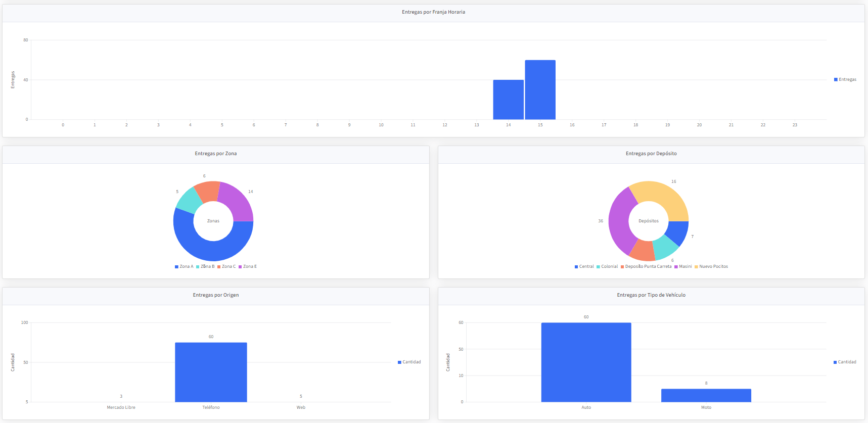The height and width of the screenshot is (423, 868).
Task: Toggle Zona C legend item
Action: click(226, 266)
